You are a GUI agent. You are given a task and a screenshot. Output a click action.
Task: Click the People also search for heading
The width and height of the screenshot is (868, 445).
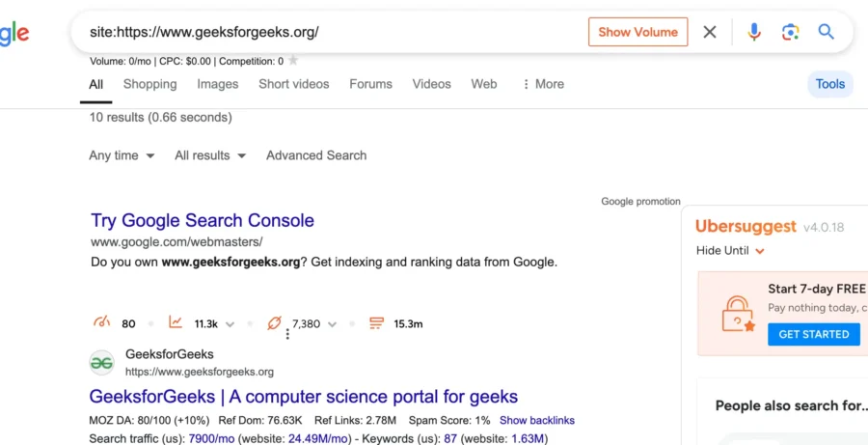[x=792, y=405]
